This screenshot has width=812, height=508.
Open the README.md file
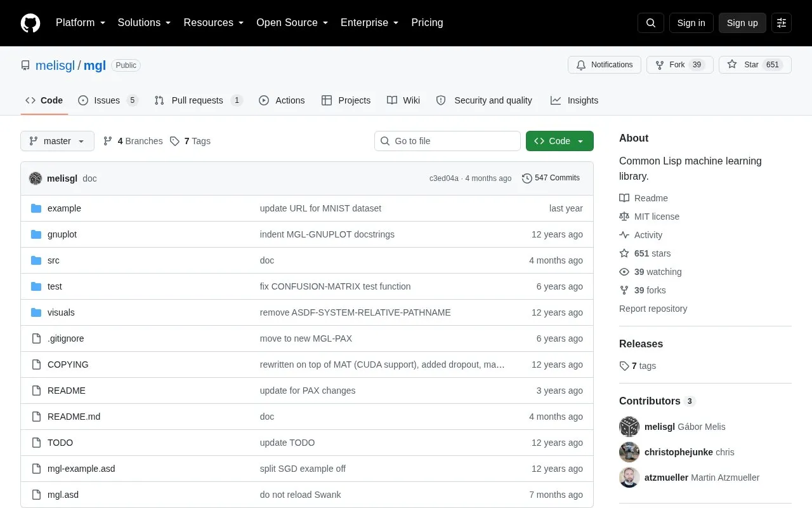tap(74, 417)
